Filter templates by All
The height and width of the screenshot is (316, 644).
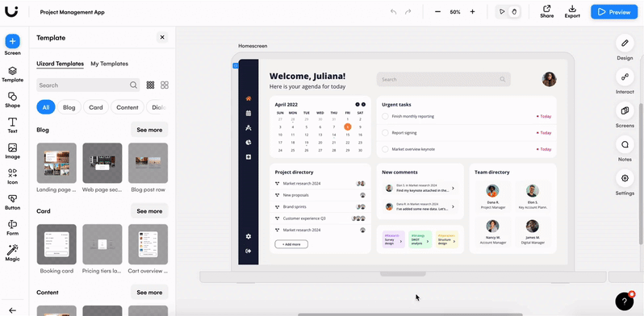(x=45, y=107)
